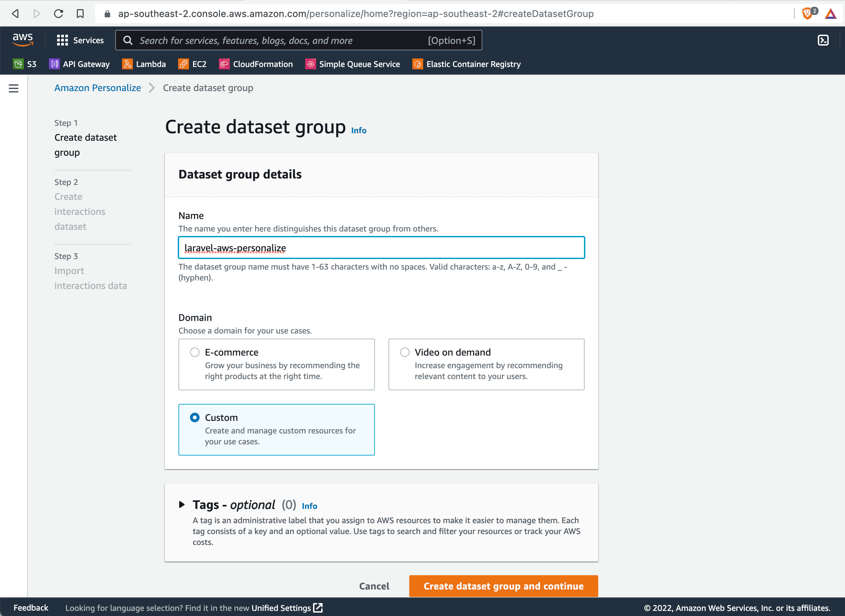This screenshot has height=616, width=845.
Task: Open the S3 shortcut icon
Action: (18, 64)
